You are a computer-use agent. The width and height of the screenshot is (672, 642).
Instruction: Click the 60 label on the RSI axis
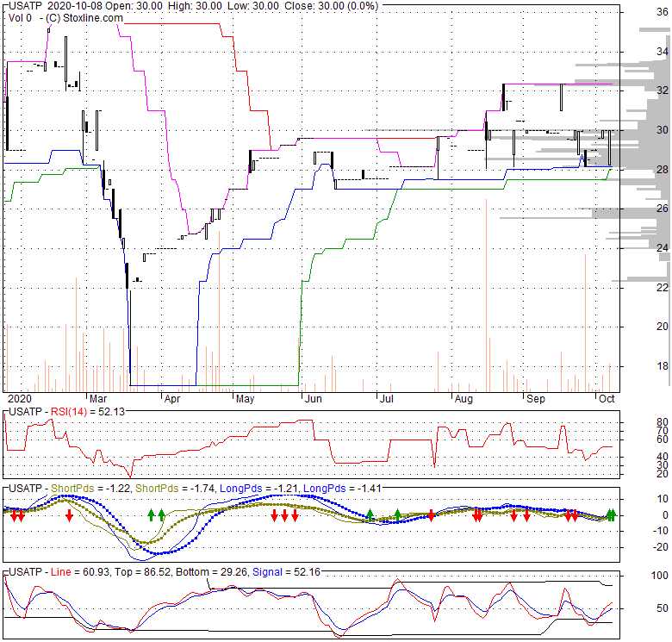coord(663,439)
